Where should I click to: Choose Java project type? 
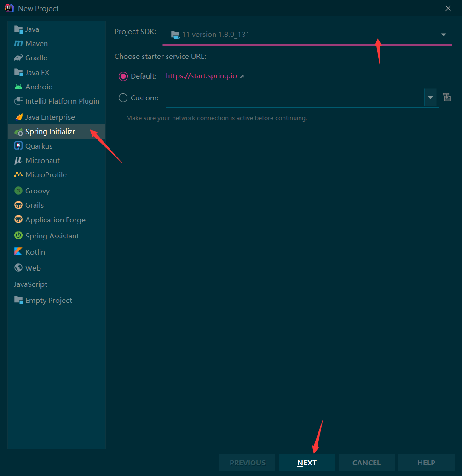(x=57, y=29)
